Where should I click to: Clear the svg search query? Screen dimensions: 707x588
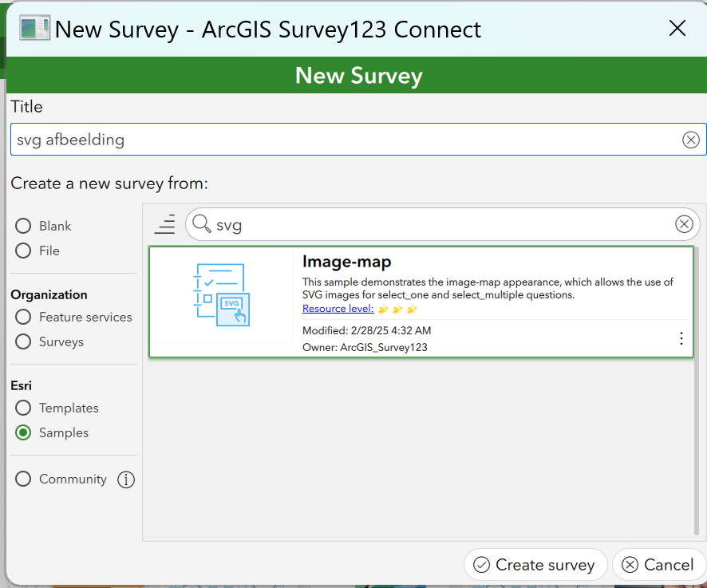(x=684, y=224)
